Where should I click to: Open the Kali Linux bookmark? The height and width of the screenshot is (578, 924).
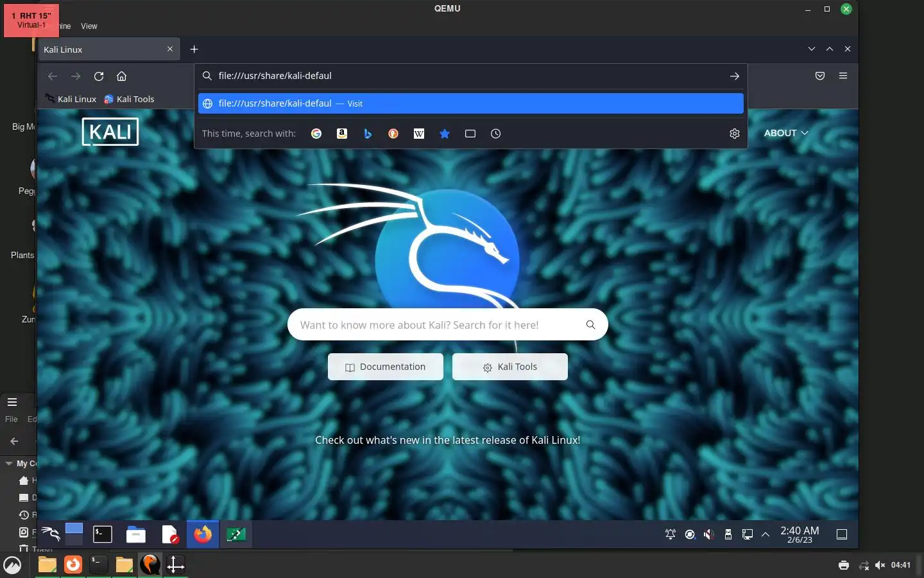[x=71, y=99]
